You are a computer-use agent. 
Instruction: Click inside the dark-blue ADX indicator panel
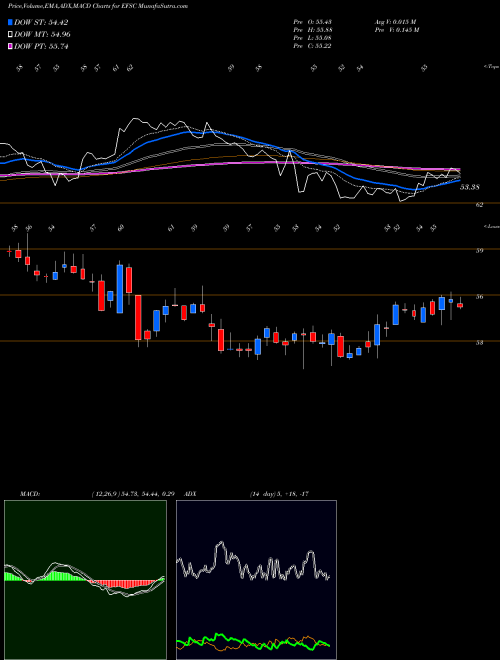(256, 580)
